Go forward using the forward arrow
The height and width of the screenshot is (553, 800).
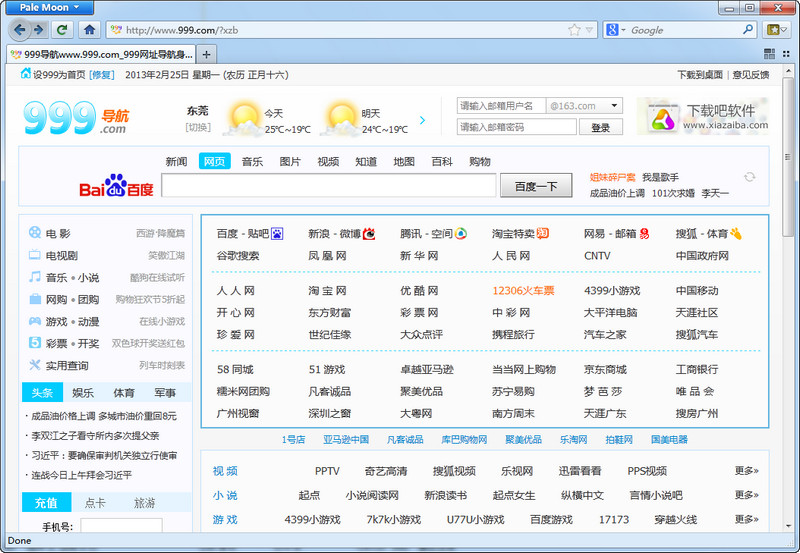point(39,30)
